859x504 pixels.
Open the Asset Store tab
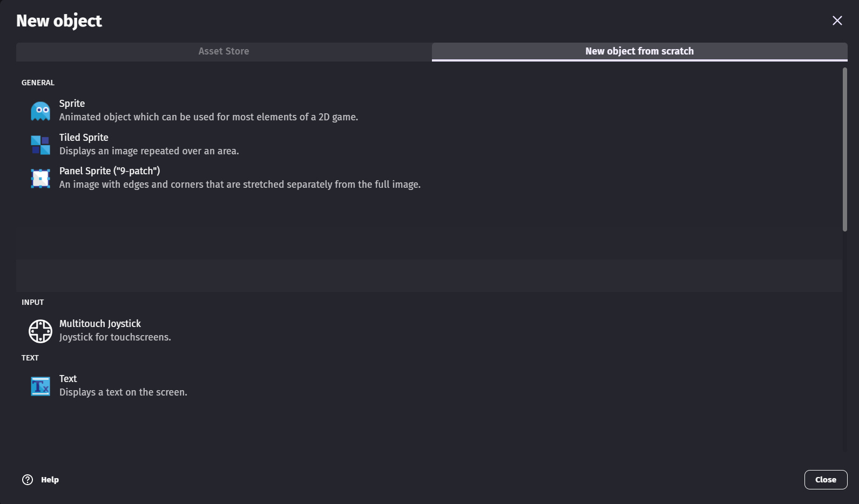pos(224,51)
